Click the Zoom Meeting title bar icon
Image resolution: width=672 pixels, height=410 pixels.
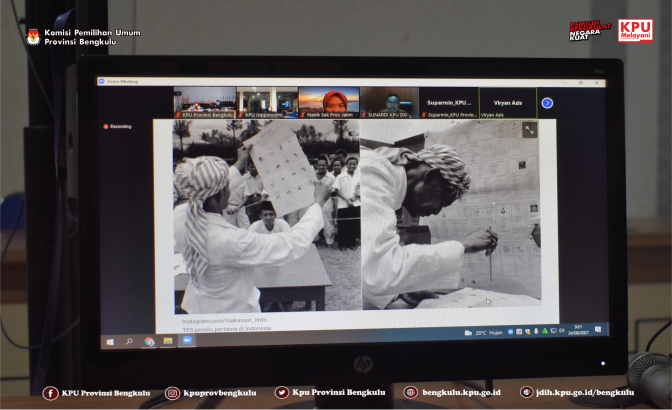tap(102, 82)
